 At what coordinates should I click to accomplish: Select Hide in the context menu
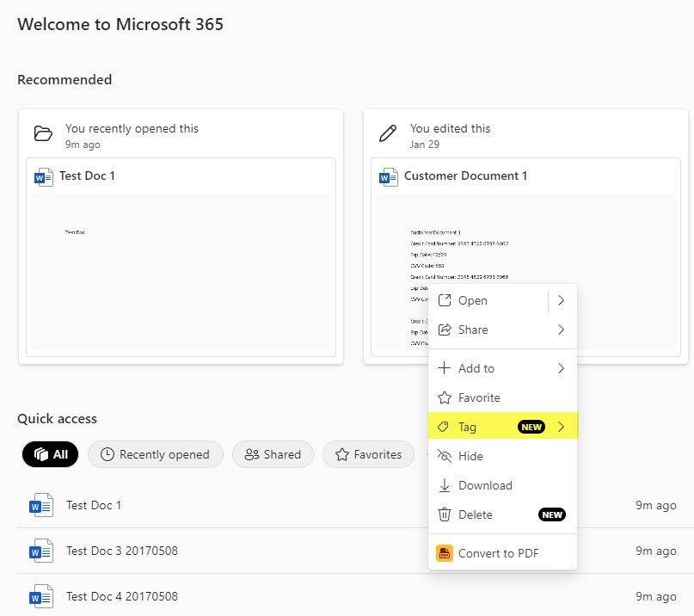(x=502, y=456)
